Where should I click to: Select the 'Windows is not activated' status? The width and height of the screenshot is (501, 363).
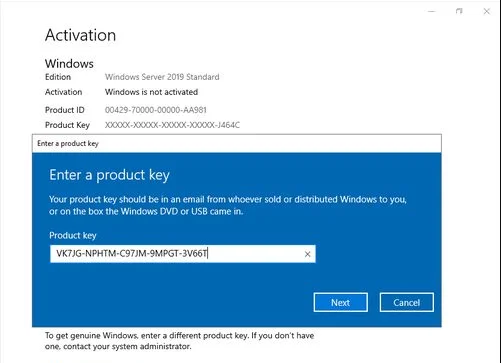pos(151,92)
